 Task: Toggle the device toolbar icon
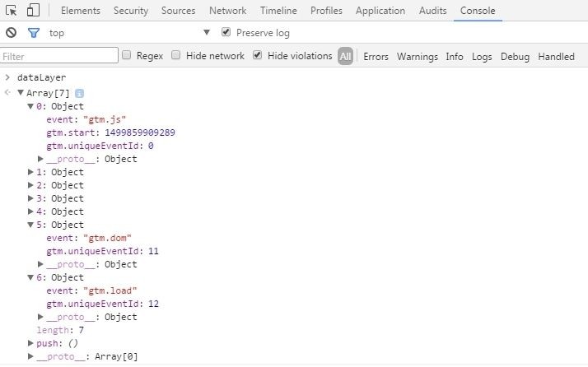tap(33, 10)
